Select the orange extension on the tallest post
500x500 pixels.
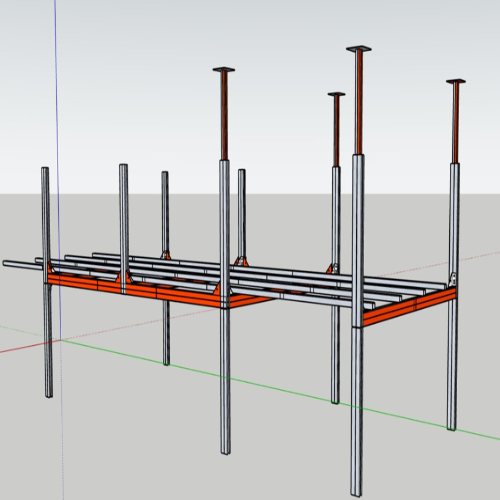[359, 103]
